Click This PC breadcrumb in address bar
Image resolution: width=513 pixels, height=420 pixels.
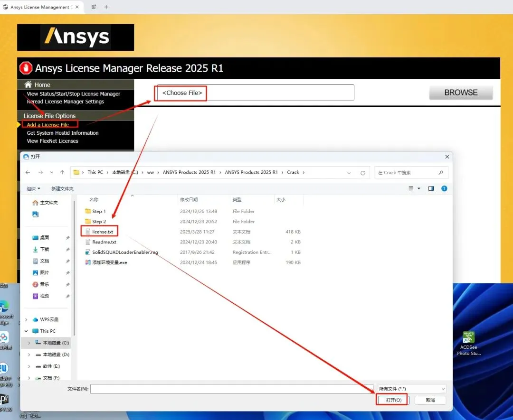(x=95, y=172)
